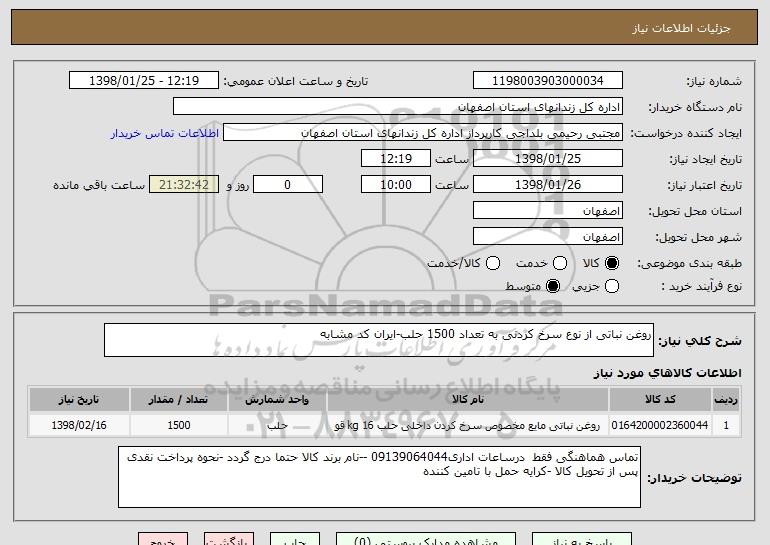770x545 pixels.
Task: Click the product name cell روغن نباتی مایع
Action: click(x=468, y=425)
